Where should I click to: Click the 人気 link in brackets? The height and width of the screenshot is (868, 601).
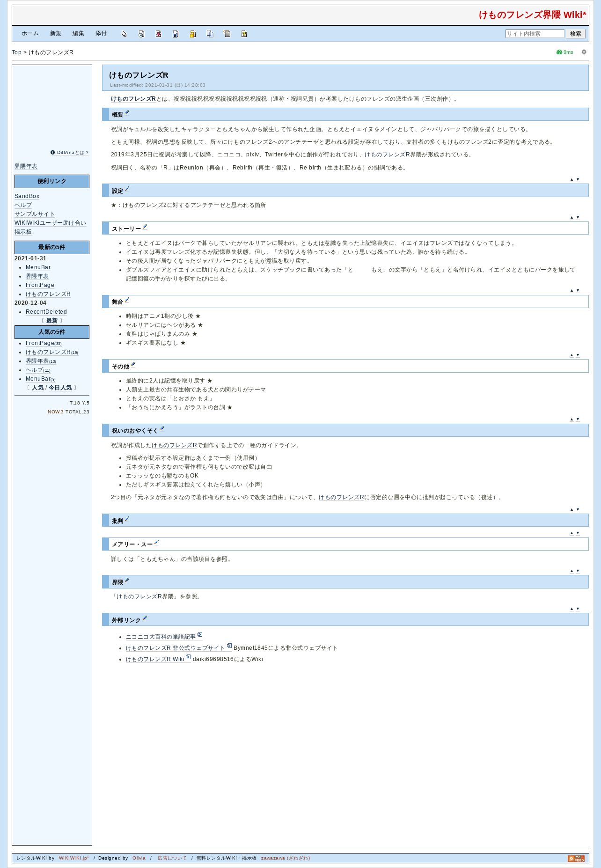pos(37,388)
